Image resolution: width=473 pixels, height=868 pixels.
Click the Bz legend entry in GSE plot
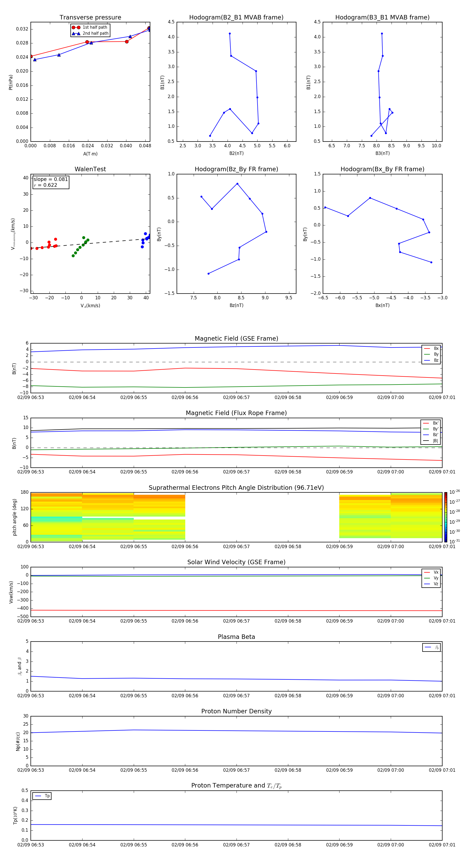(x=431, y=360)
